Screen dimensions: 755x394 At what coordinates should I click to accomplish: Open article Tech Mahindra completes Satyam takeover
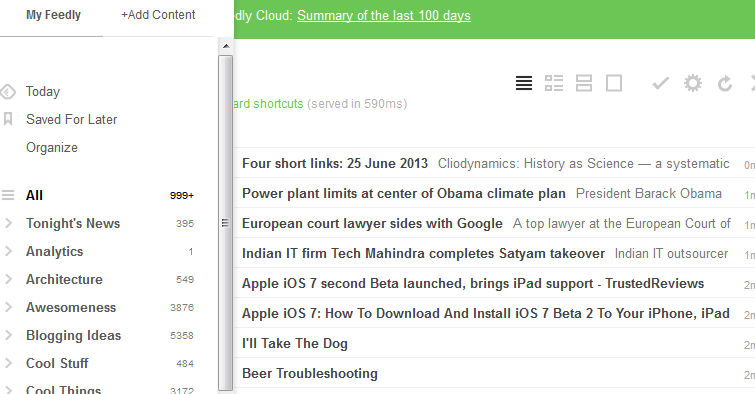(423, 253)
